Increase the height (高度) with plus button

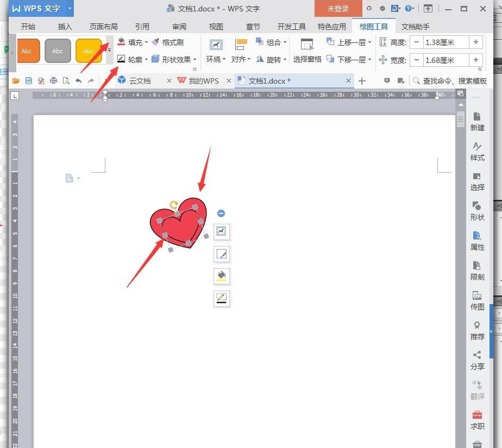pyautogui.click(x=476, y=42)
